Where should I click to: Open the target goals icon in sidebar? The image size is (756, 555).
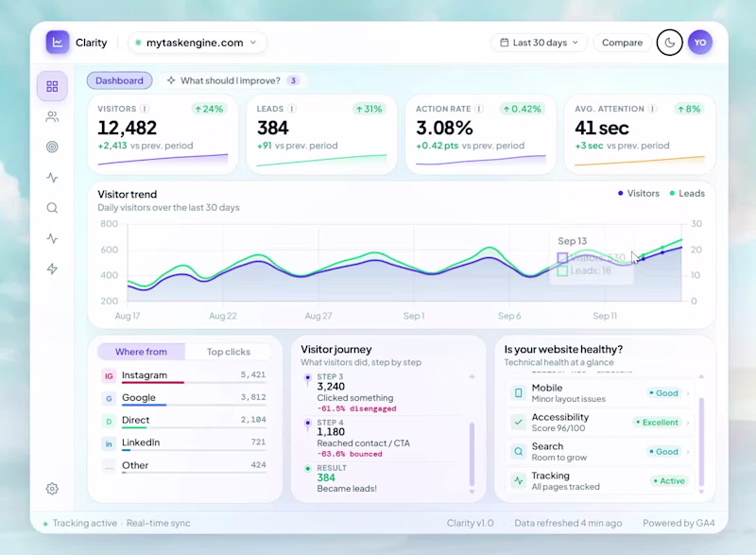(52, 147)
